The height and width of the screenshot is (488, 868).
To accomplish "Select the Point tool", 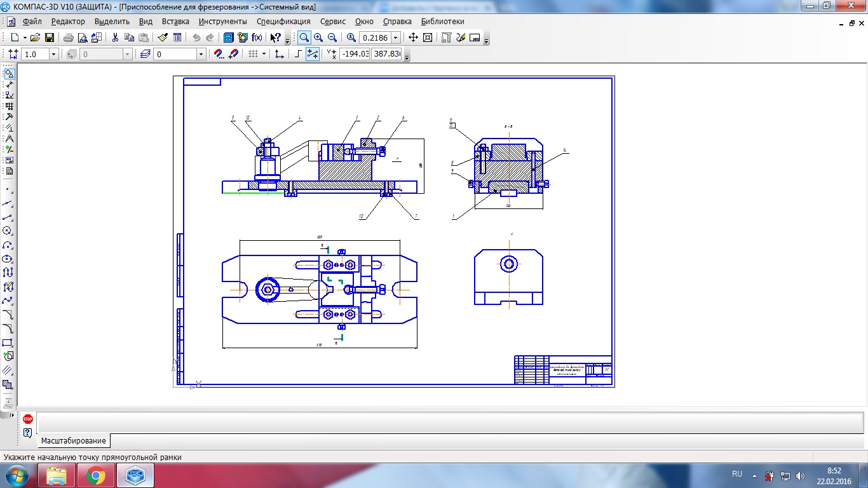I will 8,189.
